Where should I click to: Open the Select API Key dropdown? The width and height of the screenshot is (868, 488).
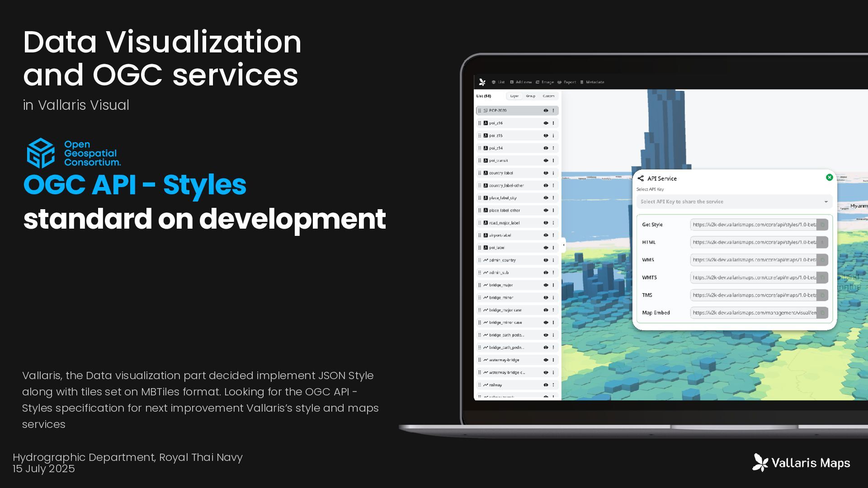pos(734,202)
